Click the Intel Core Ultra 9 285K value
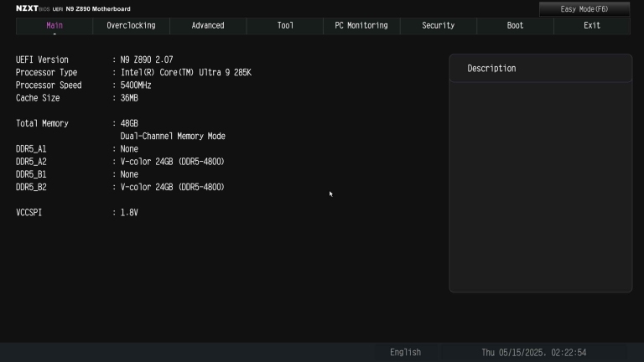The height and width of the screenshot is (362, 644). pos(185,73)
